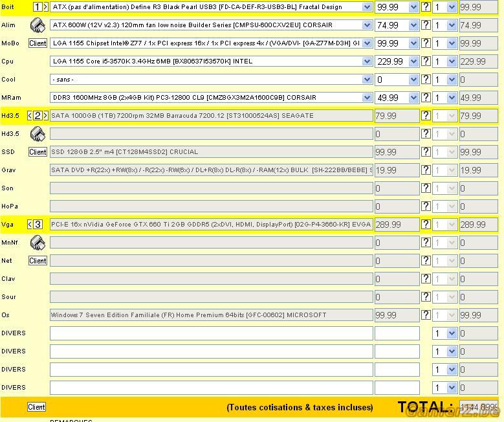Click the 289.99 price field in Vga row
The height and width of the screenshot is (422, 504).
pos(397,224)
